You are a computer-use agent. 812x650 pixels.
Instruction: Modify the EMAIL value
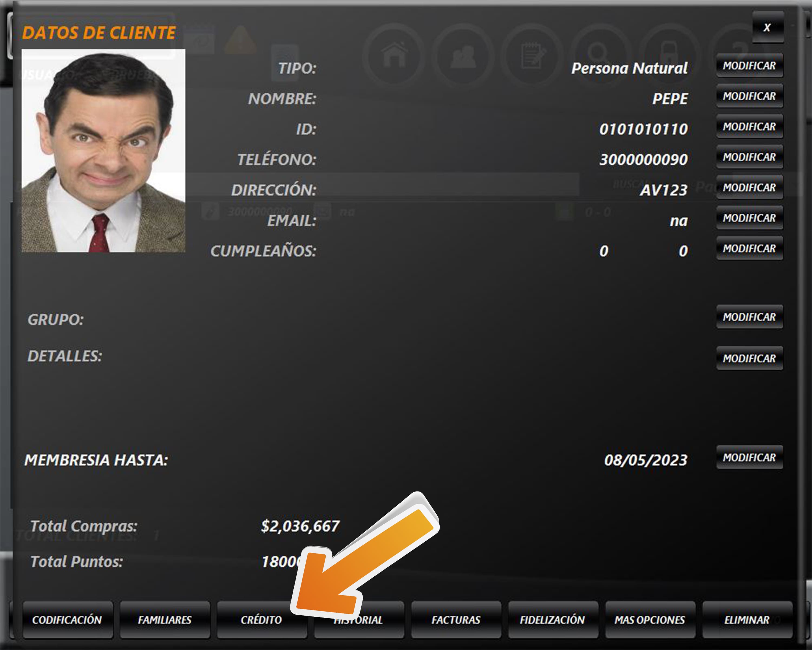pyautogui.click(x=749, y=218)
